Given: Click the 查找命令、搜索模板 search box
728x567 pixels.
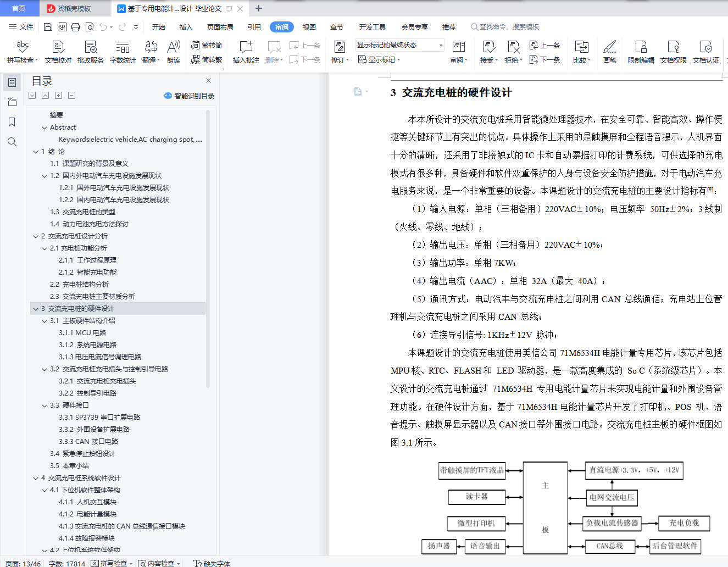Looking at the screenshot, I should click(505, 27).
